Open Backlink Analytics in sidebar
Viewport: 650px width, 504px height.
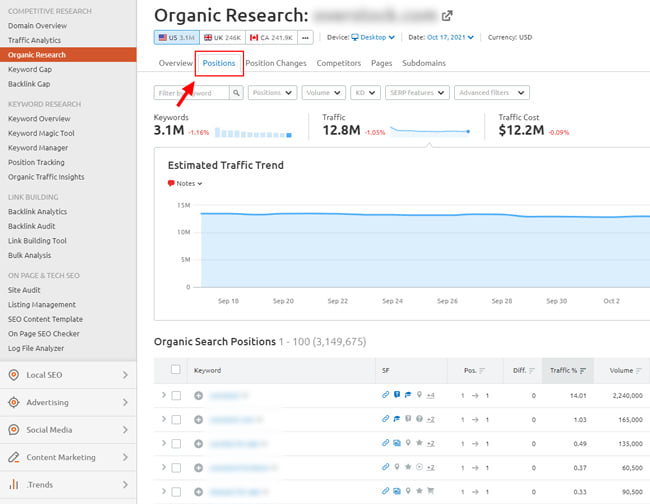pyautogui.click(x=37, y=211)
